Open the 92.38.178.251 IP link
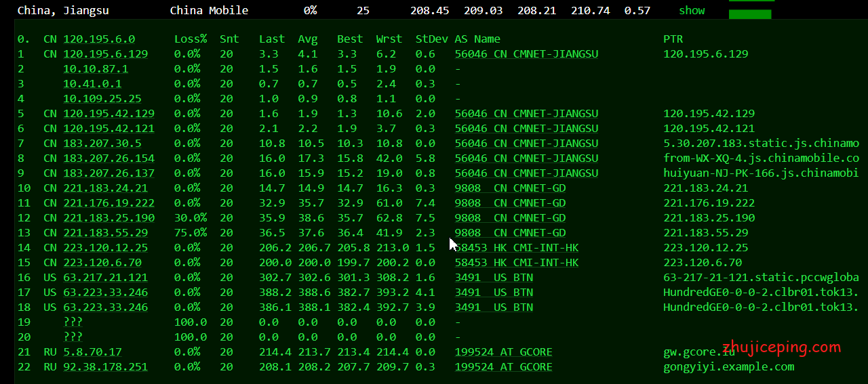The width and height of the screenshot is (868, 384). 106,367
